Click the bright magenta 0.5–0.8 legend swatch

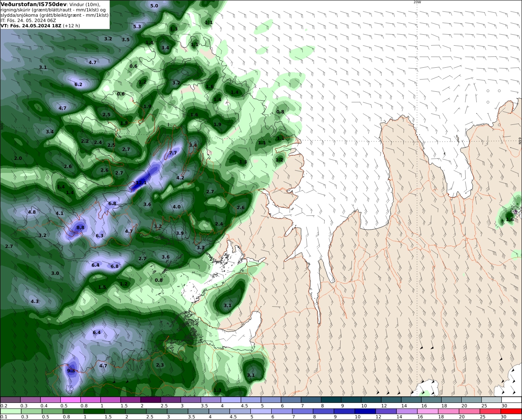coord(71,400)
